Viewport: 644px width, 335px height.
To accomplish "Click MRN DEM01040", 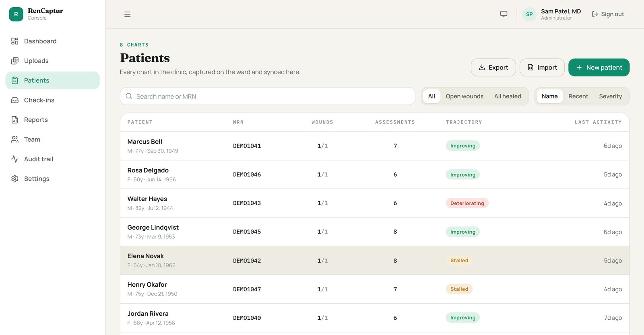I will (247, 318).
